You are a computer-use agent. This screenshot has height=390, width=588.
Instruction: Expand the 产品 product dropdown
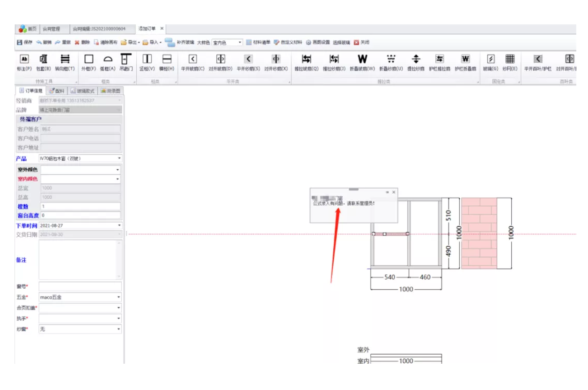point(118,159)
